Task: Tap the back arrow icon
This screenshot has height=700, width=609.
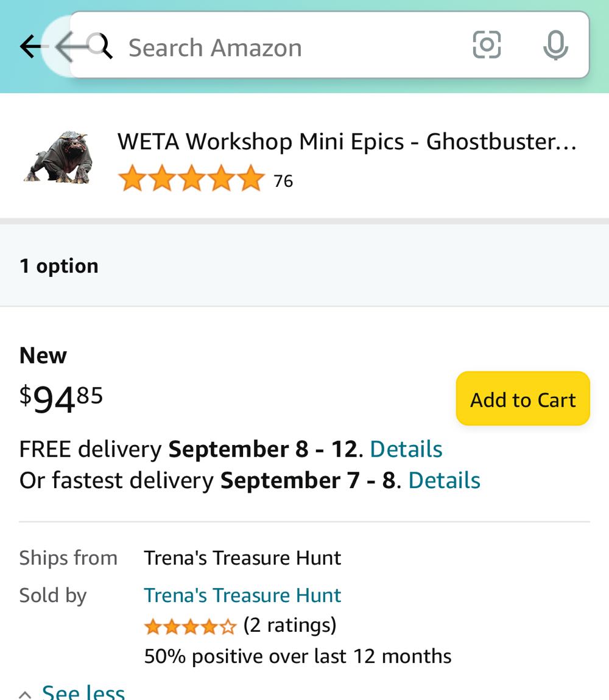Action: pos(29,46)
